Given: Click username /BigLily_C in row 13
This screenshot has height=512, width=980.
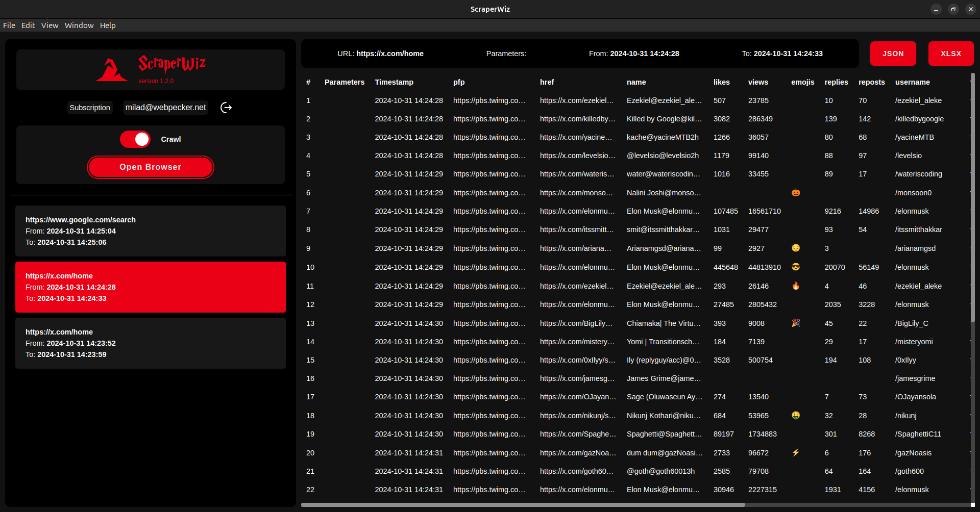Looking at the screenshot, I should [x=912, y=323].
